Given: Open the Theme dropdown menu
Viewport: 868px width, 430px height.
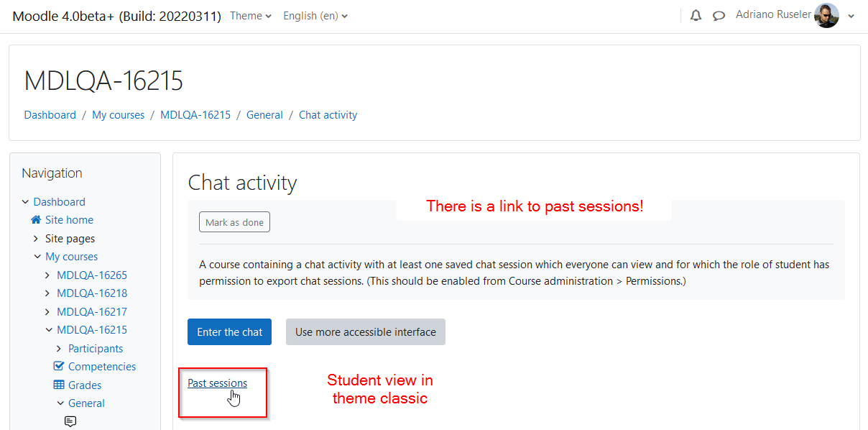Looking at the screenshot, I should (x=251, y=16).
